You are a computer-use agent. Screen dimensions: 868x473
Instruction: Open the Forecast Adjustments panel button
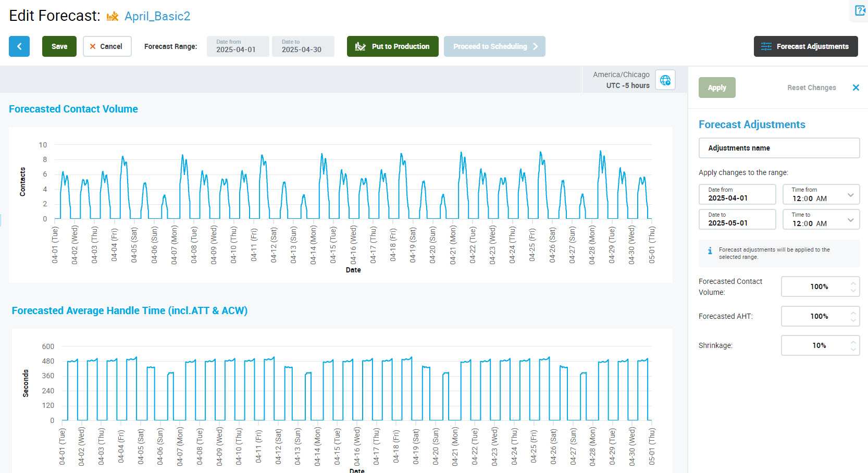pyautogui.click(x=805, y=46)
